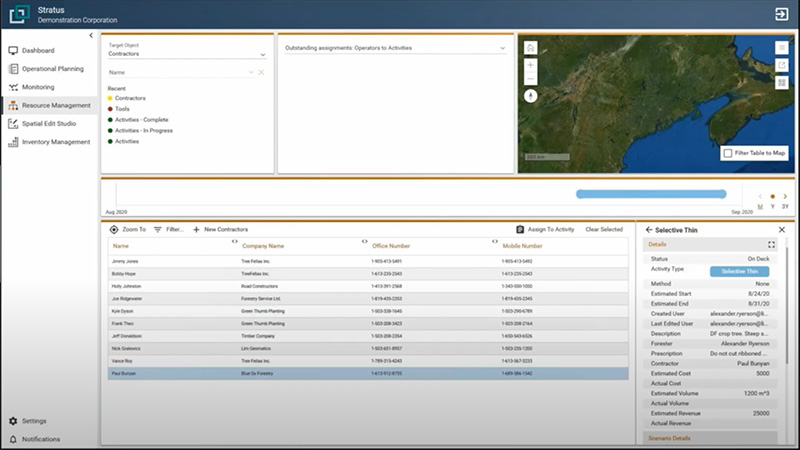Click resize handle after Office Number column
Viewport: 800px width, 450px height.
[494, 241]
